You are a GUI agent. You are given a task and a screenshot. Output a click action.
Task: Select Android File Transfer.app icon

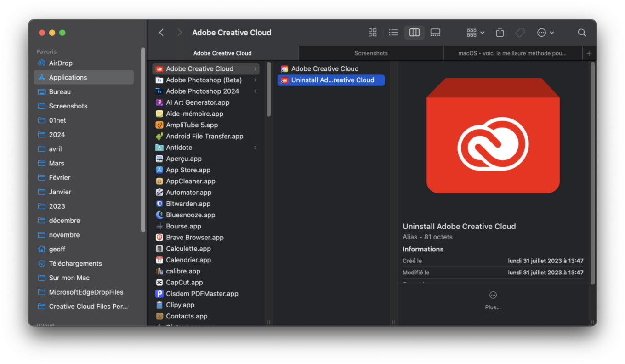point(159,136)
